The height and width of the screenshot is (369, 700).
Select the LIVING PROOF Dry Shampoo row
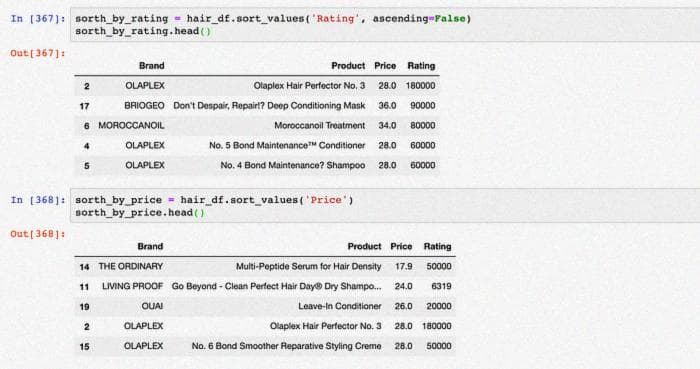tap(265, 286)
